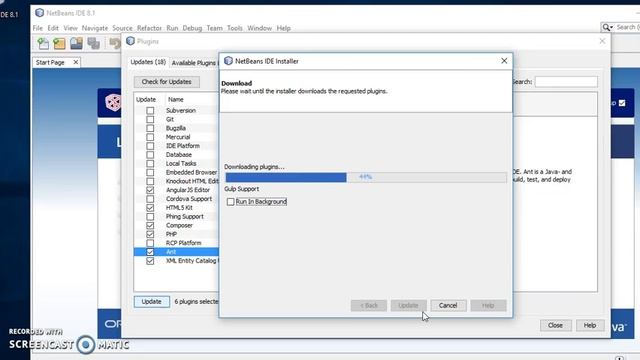This screenshot has width=640, height=360.
Task: Uncheck the PHP plugin checkbox
Action: coord(150,234)
